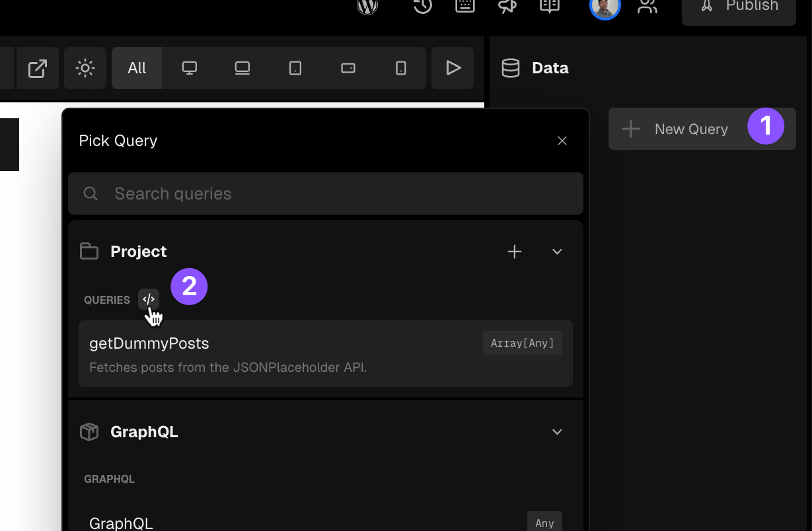Open the revision history icon

(x=423, y=6)
